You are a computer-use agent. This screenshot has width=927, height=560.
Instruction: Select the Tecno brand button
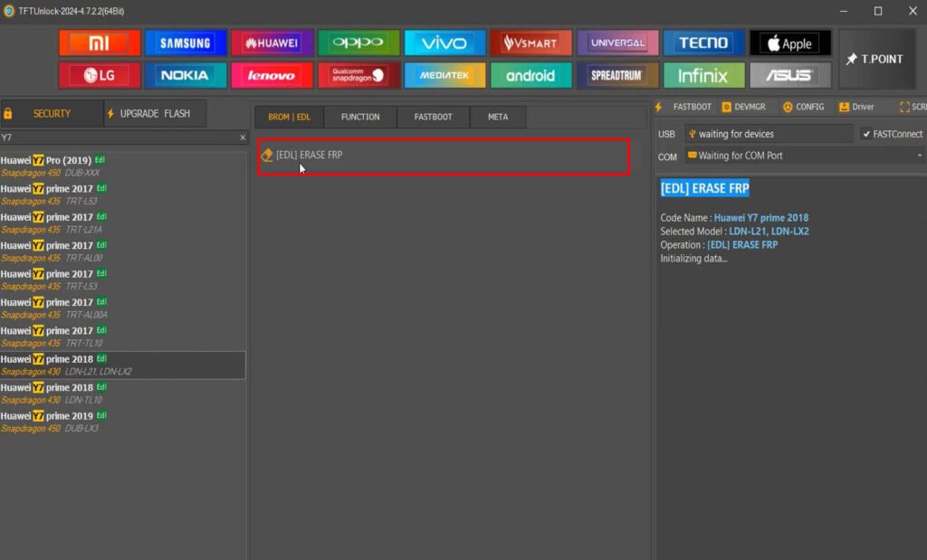704,43
